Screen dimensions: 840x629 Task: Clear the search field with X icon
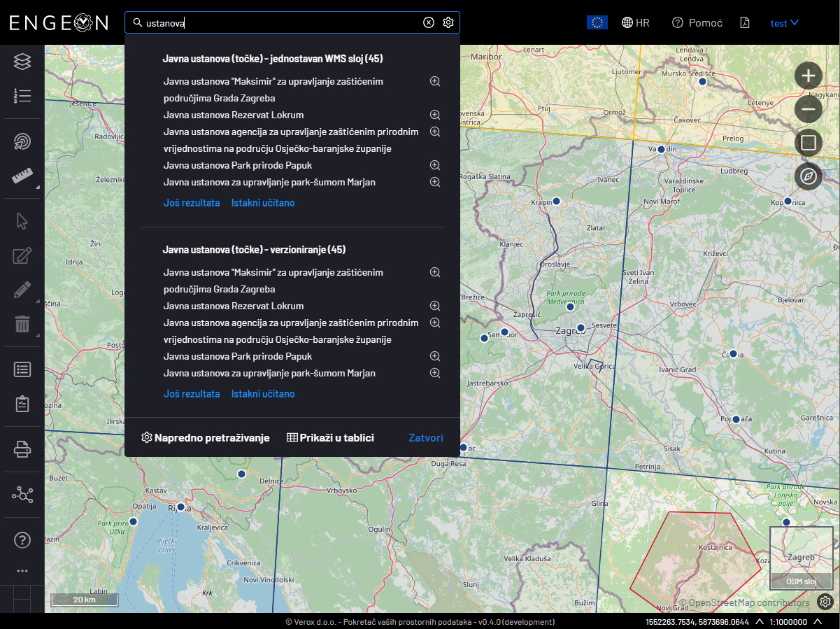point(429,22)
